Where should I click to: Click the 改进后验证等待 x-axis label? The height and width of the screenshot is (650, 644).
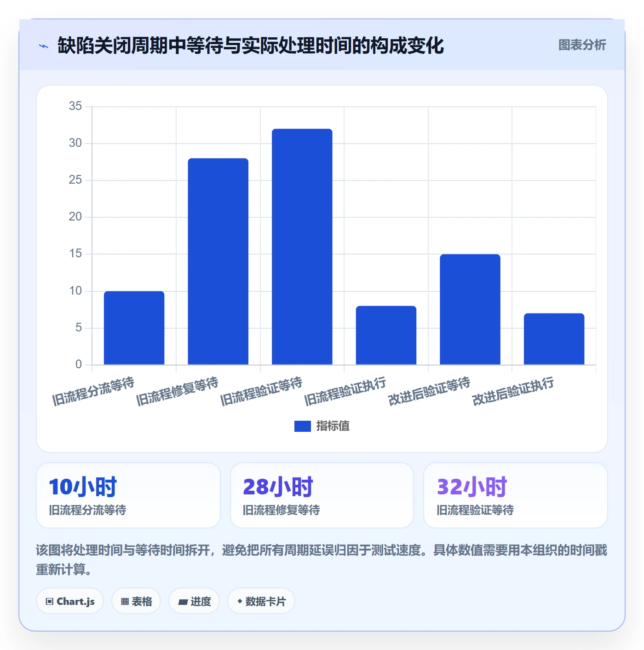pos(429,391)
